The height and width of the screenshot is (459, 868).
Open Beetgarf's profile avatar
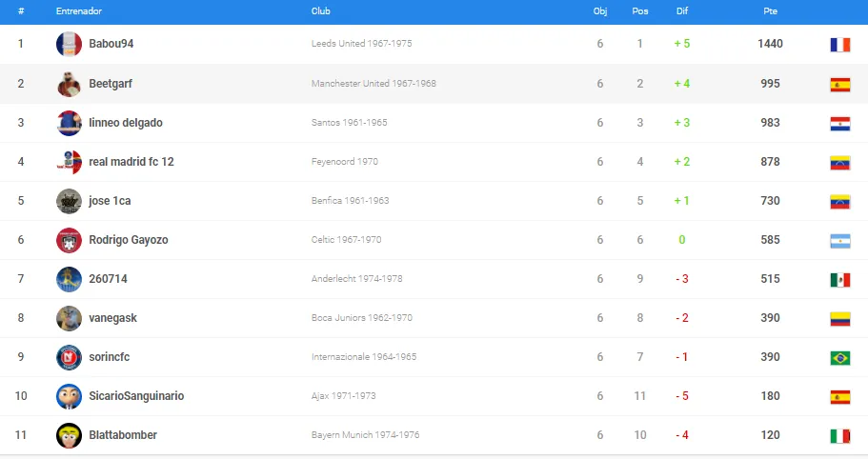click(70, 84)
